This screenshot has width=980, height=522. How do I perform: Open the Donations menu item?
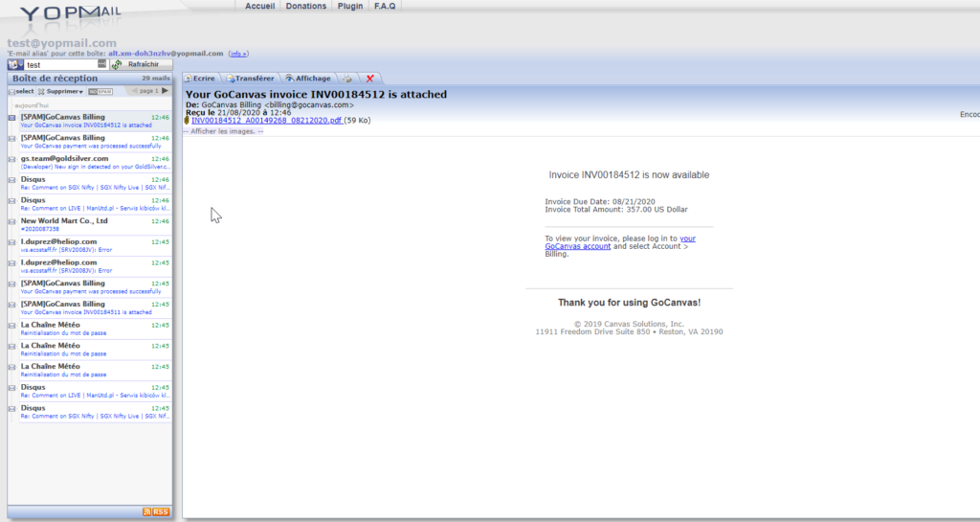click(306, 6)
